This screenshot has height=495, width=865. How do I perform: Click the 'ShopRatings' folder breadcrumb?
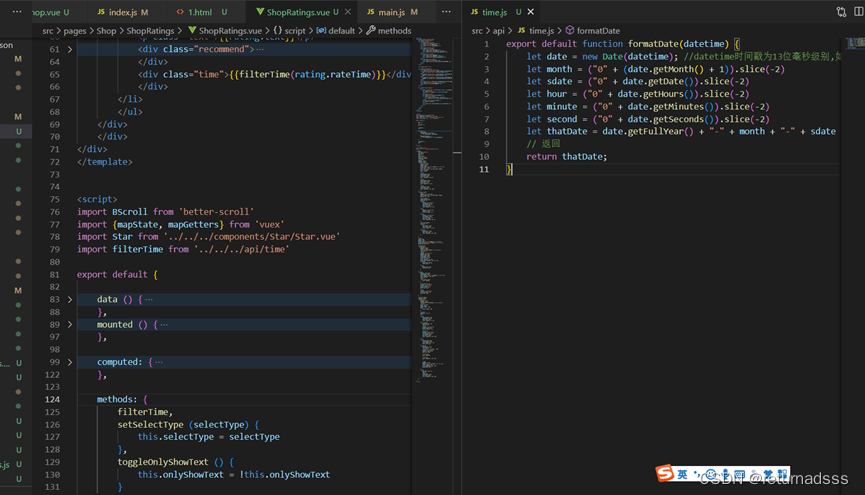[150, 31]
